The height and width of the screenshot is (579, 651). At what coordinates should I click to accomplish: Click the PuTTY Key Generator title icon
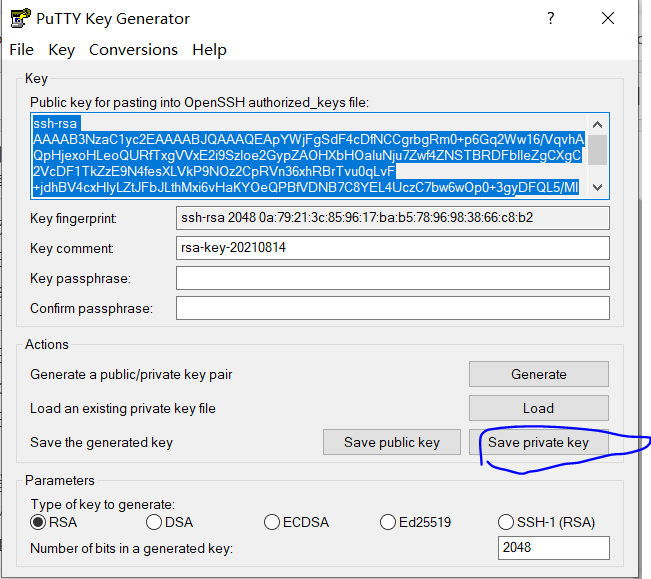pos(21,18)
